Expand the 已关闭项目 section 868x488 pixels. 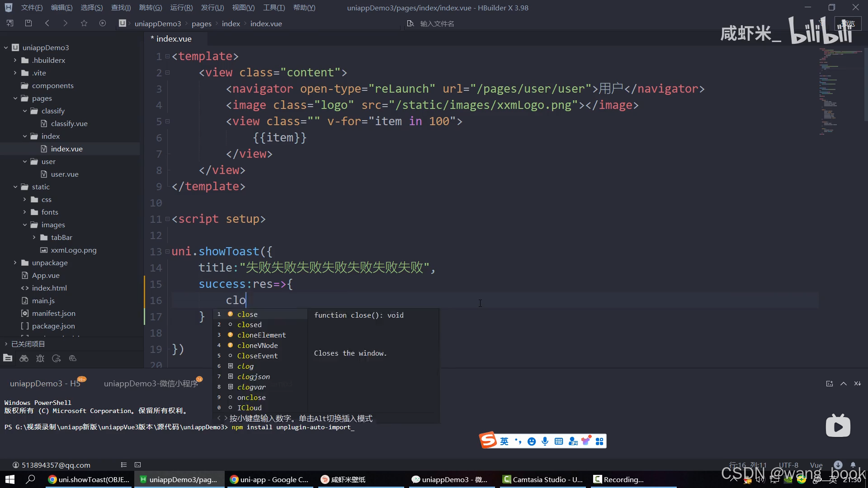(x=6, y=344)
